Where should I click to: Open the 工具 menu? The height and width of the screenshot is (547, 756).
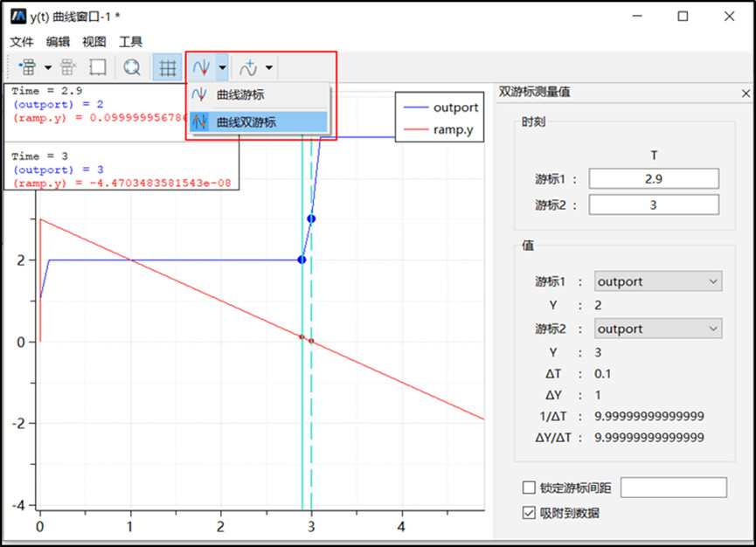(130, 42)
